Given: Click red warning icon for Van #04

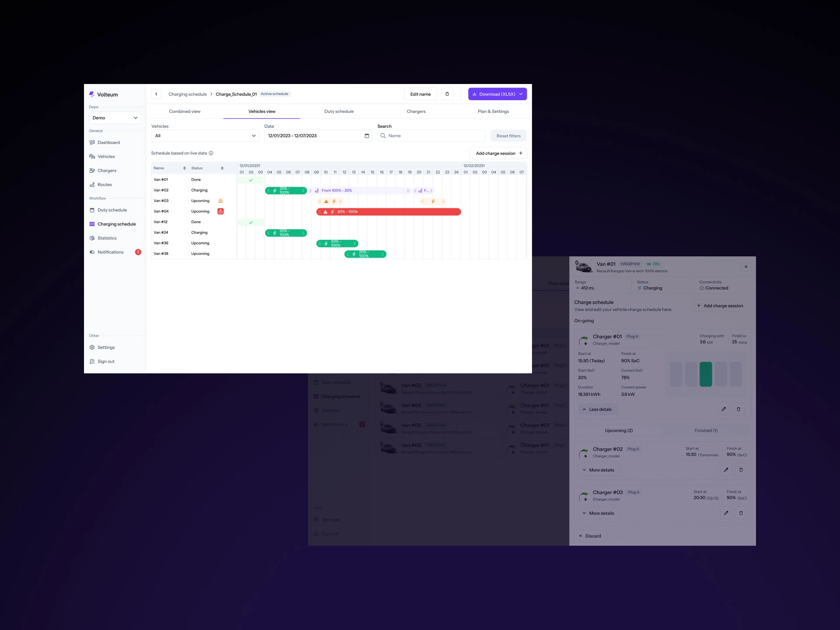Looking at the screenshot, I should 220,211.
